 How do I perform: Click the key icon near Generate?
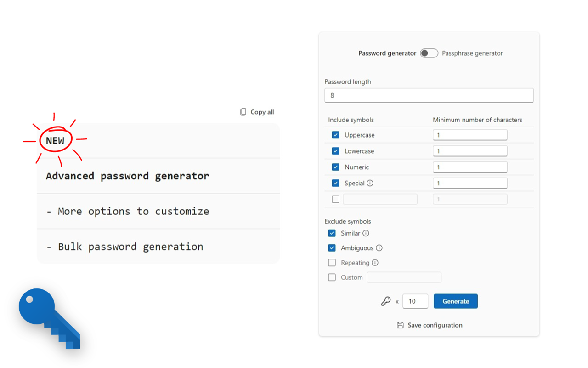coord(386,301)
